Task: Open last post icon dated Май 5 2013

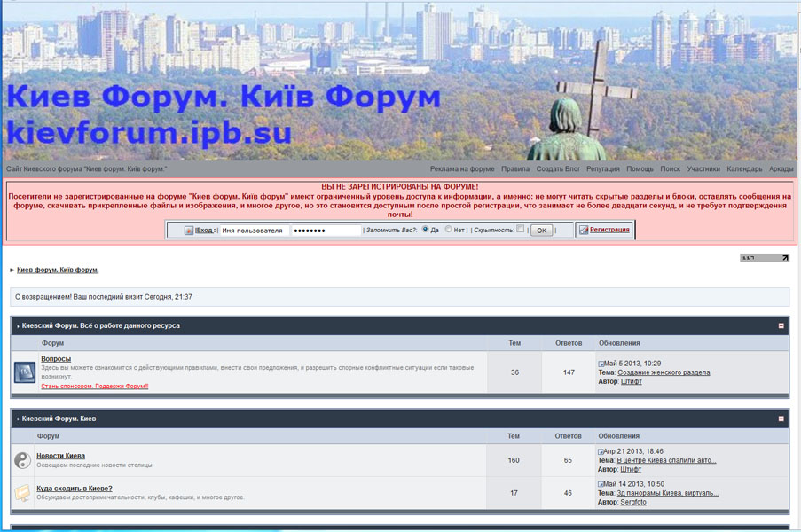Action: coord(601,364)
